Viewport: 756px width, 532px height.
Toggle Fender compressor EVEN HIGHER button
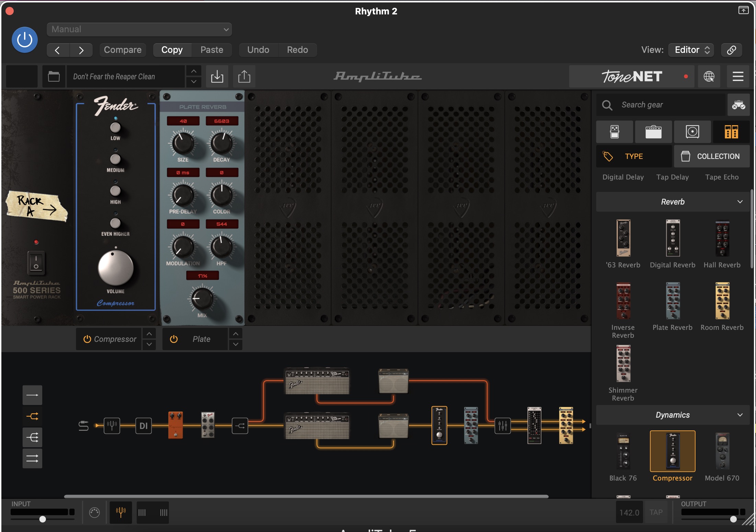click(x=115, y=223)
